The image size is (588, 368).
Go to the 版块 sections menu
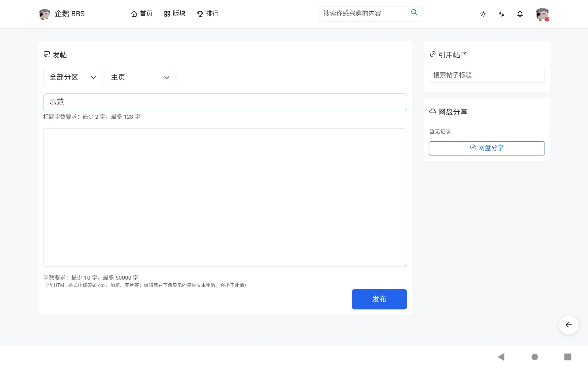175,14
